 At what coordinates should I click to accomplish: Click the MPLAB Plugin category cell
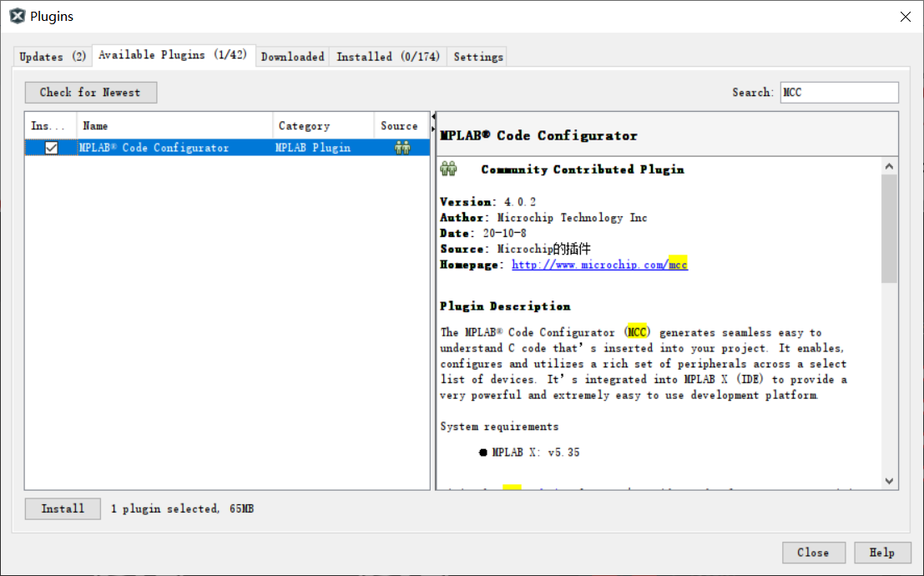(x=313, y=148)
